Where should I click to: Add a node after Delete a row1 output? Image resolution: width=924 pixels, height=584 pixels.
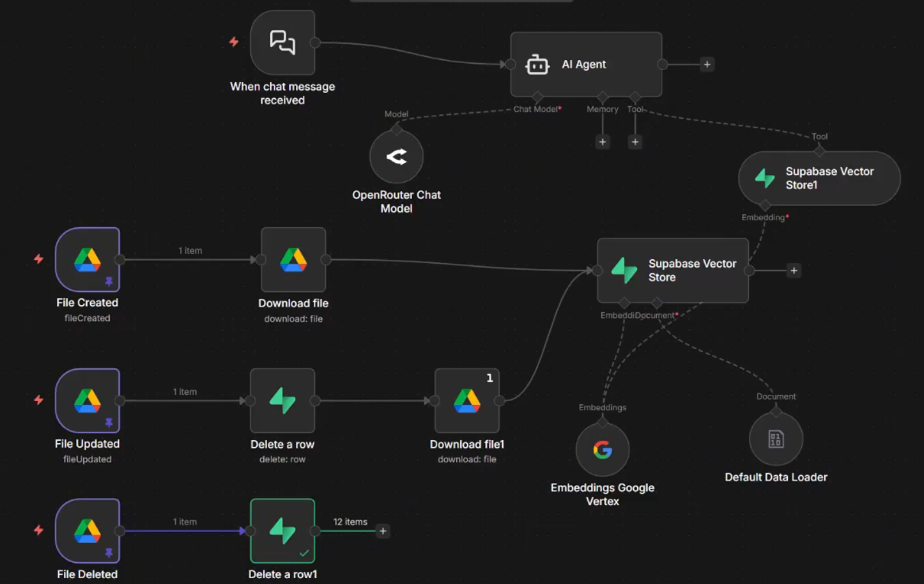[383, 531]
